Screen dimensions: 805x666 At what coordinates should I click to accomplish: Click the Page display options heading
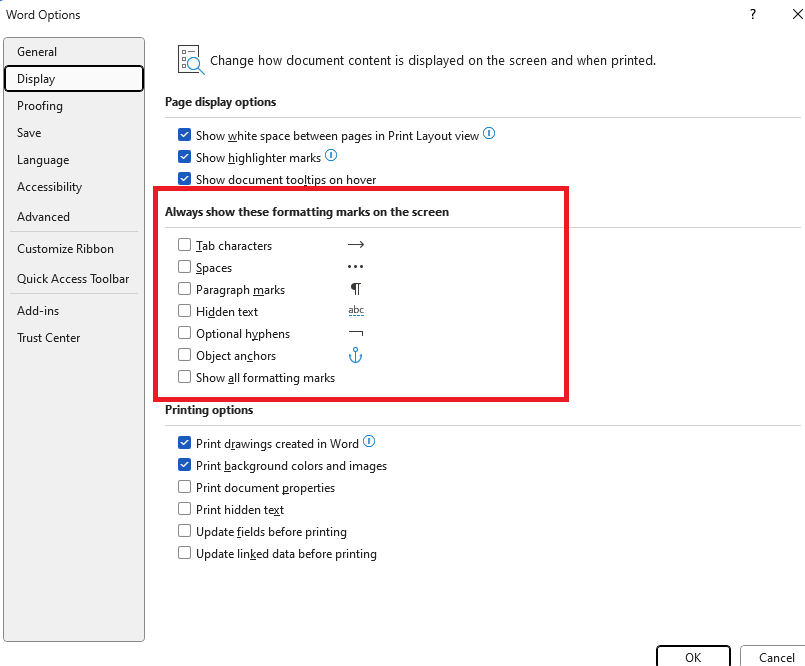pos(220,102)
